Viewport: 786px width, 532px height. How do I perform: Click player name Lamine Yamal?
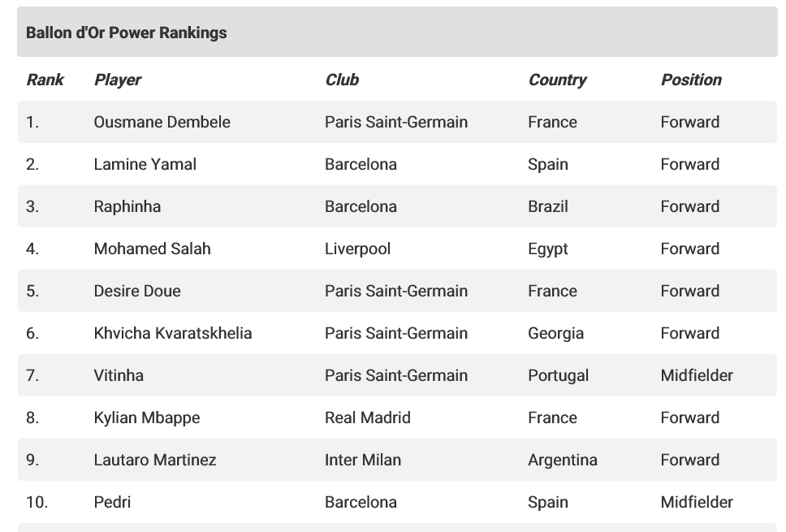click(x=145, y=164)
